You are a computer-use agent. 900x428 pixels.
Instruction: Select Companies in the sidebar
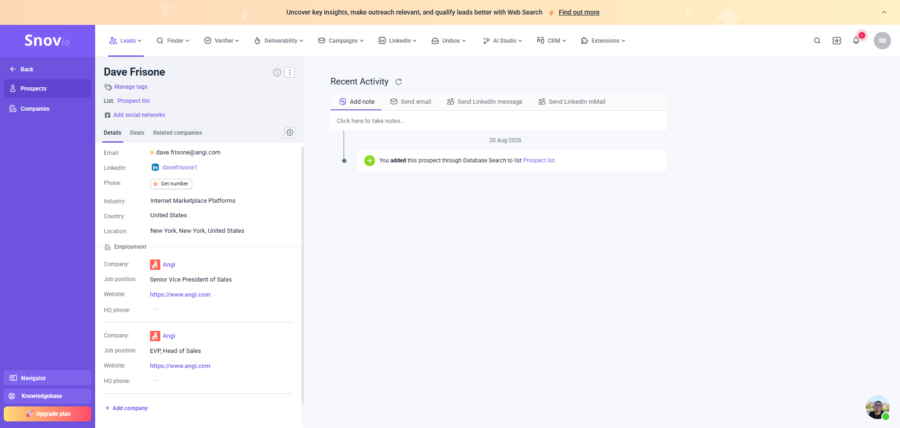coord(47,108)
